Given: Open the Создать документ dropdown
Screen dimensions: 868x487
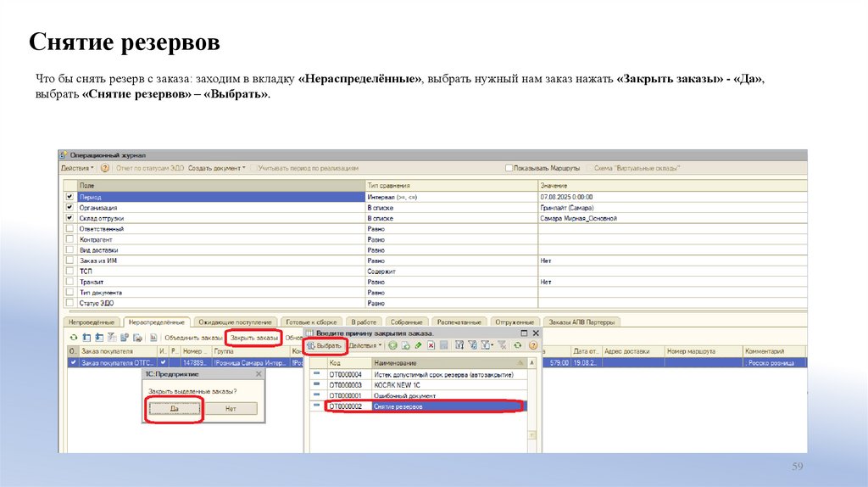Looking at the screenshot, I should (x=216, y=168).
